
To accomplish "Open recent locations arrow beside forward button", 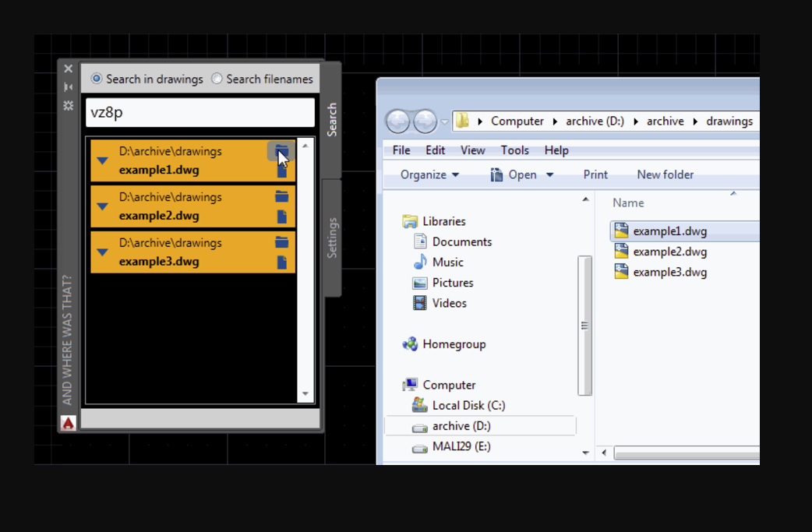I will point(444,122).
